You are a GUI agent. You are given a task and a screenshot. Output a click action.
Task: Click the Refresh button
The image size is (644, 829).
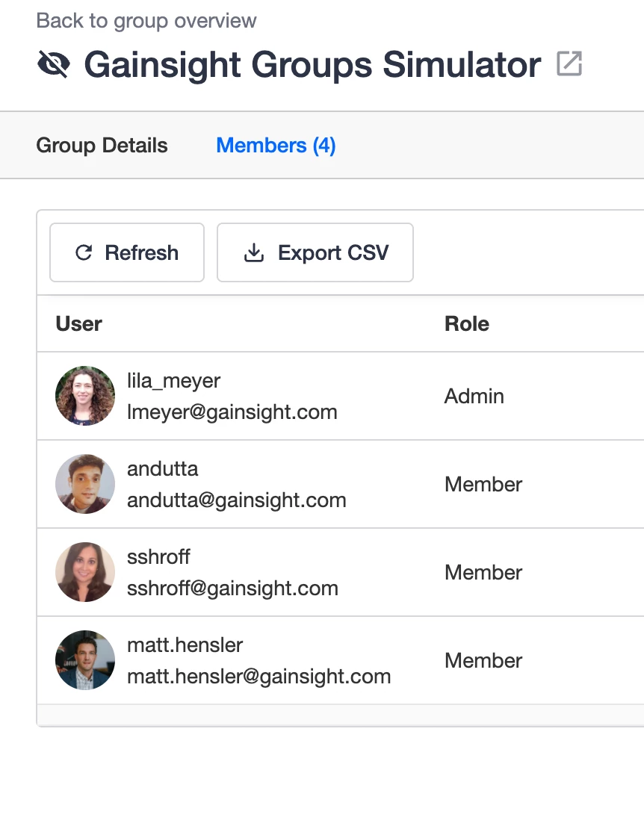(127, 252)
